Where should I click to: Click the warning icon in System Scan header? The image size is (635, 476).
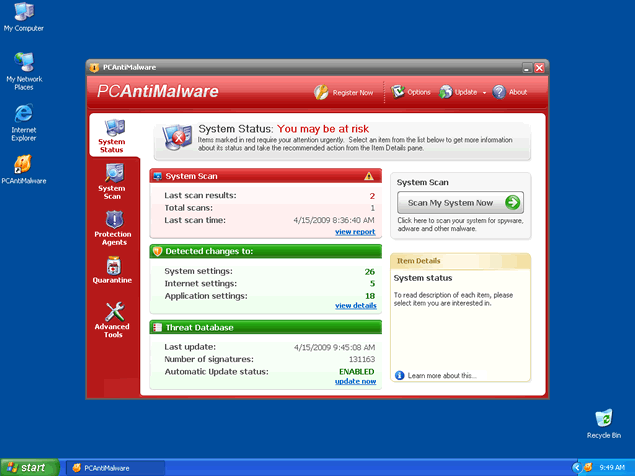tap(368, 176)
